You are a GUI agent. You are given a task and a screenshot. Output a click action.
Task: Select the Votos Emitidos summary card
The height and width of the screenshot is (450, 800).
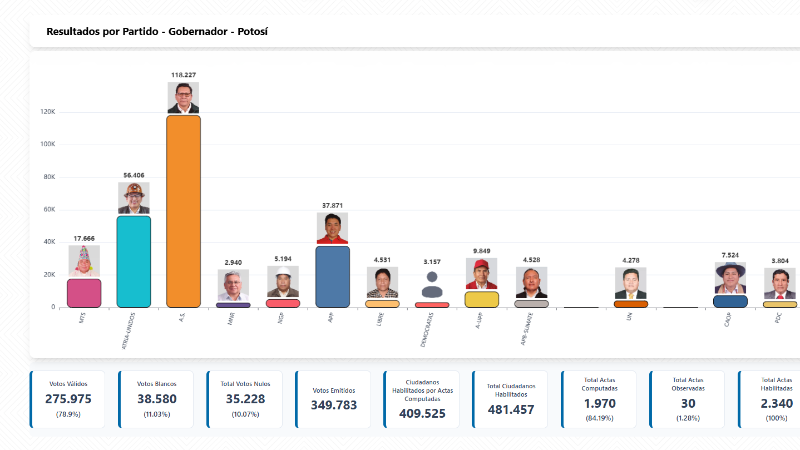(x=333, y=399)
